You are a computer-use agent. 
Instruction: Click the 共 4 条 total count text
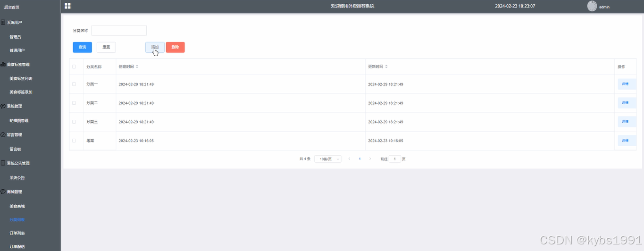(305, 159)
